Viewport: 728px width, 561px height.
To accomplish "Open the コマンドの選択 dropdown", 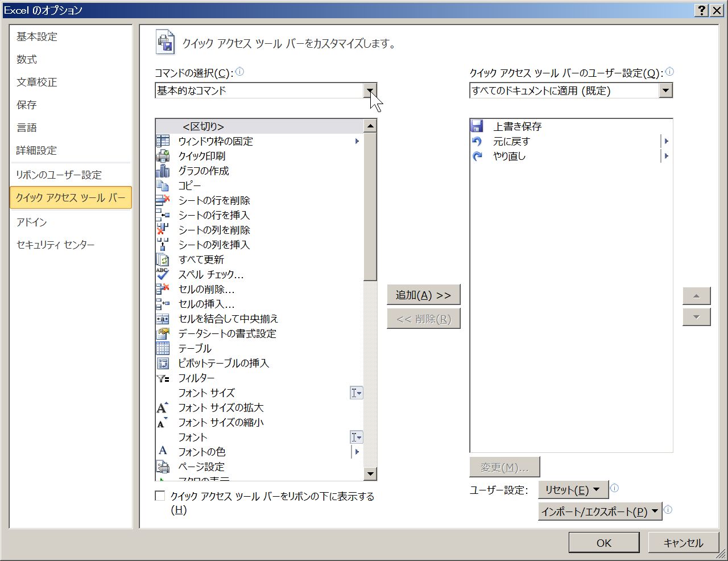I will click(370, 90).
